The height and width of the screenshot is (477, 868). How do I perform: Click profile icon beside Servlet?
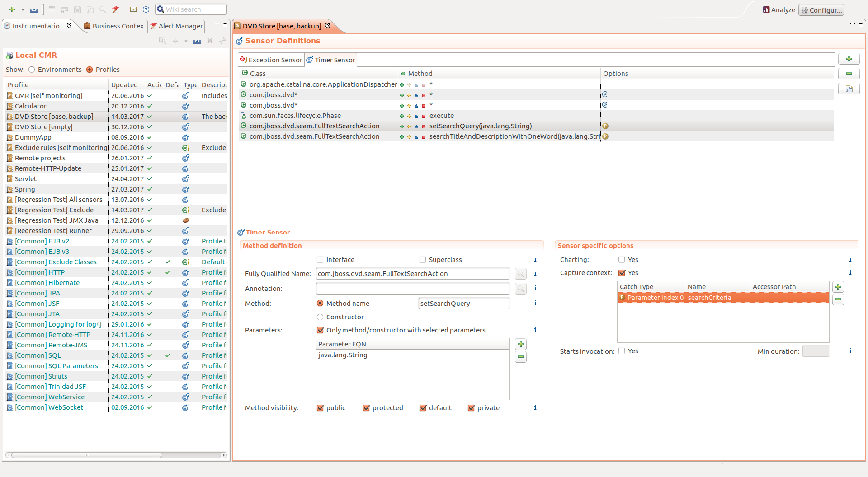[10, 179]
